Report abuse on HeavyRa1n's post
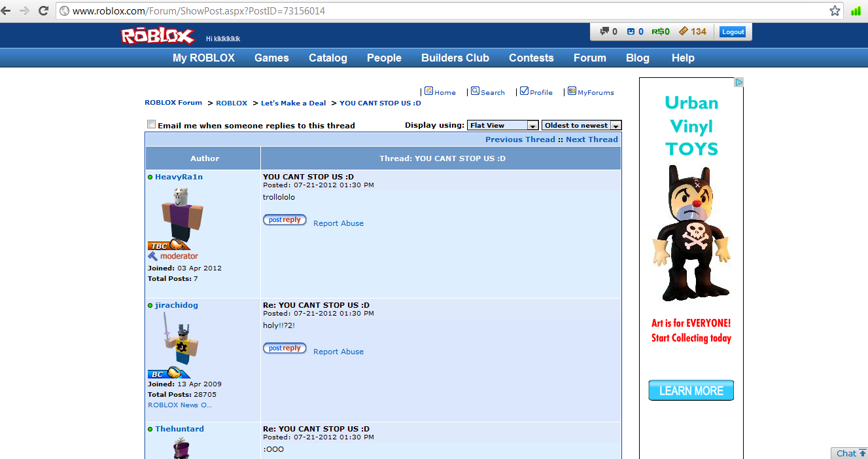 tap(338, 223)
